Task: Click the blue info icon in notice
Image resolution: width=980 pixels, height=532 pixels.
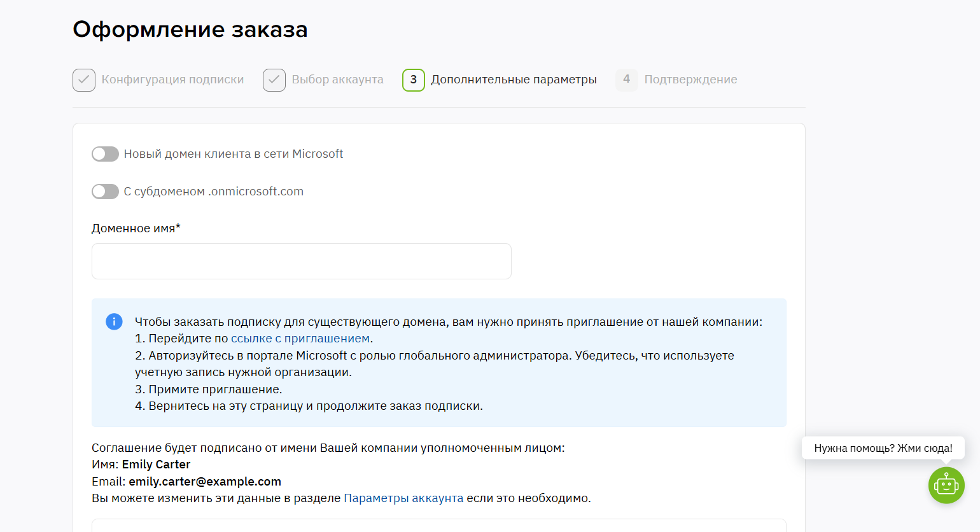Action: (x=114, y=321)
